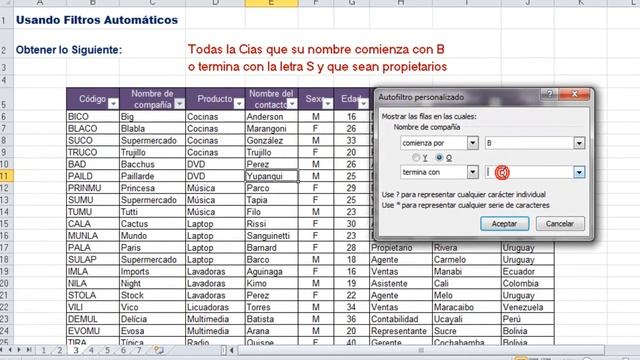Image resolution: width=640 pixels, height=360 pixels.
Task: Click the insert new worksheet icon
Action: point(158,350)
